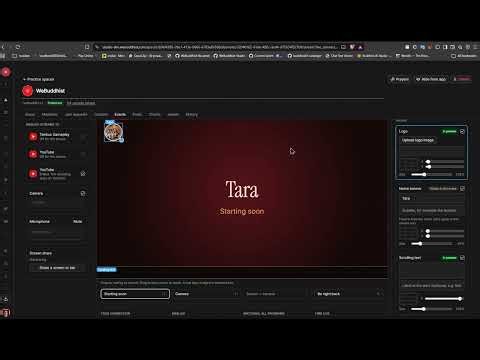Click the Name banner subtitle input field
Screen dimensions: 480x360
point(431,210)
